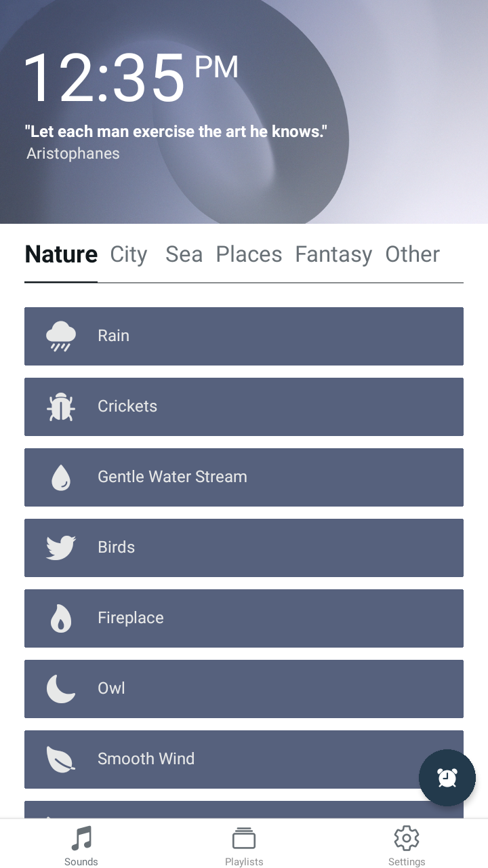Image resolution: width=488 pixels, height=868 pixels.
Task: Select the Nature tab
Action: click(x=61, y=254)
